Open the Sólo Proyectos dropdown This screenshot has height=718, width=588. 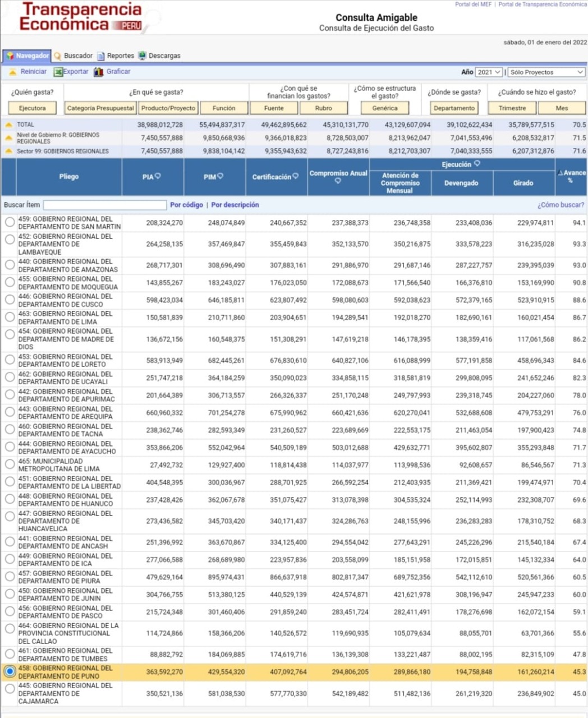(x=546, y=72)
